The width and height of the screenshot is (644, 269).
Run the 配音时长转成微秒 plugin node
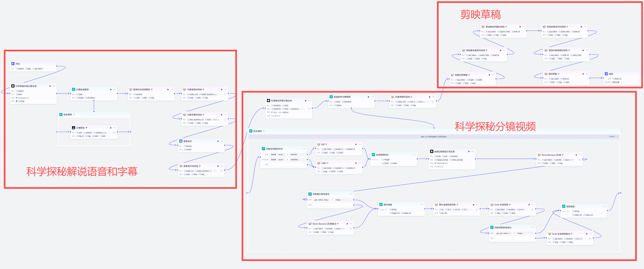168,89
